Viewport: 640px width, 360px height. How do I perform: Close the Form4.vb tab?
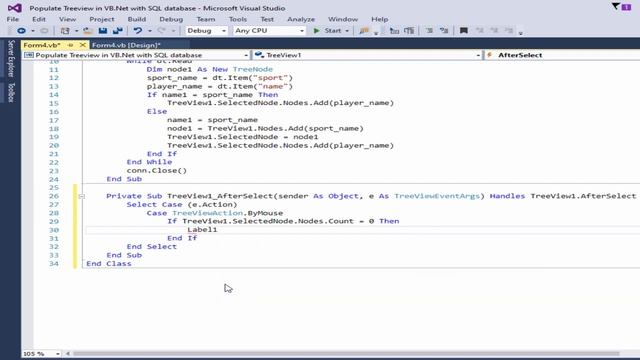click(83, 45)
